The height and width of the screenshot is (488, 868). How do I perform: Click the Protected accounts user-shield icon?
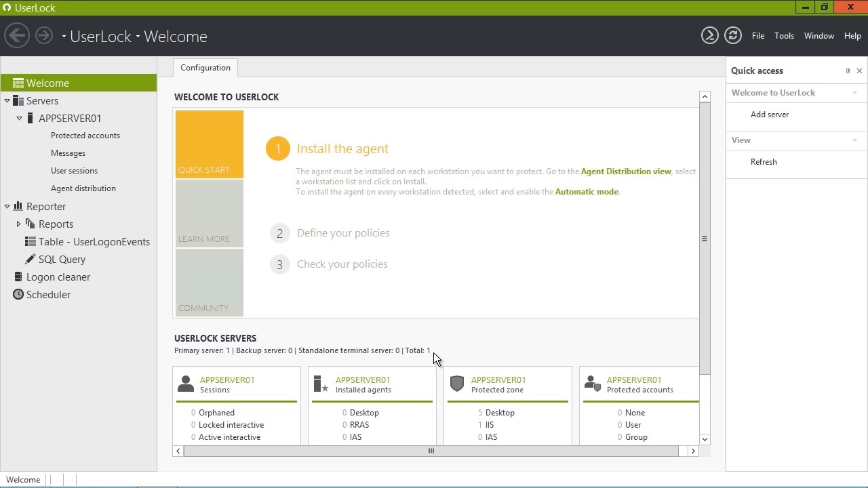tap(593, 384)
